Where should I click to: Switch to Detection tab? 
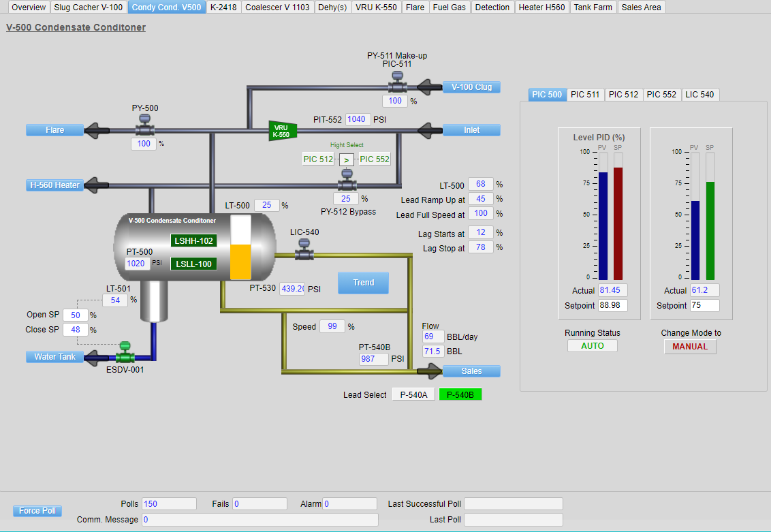click(492, 7)
